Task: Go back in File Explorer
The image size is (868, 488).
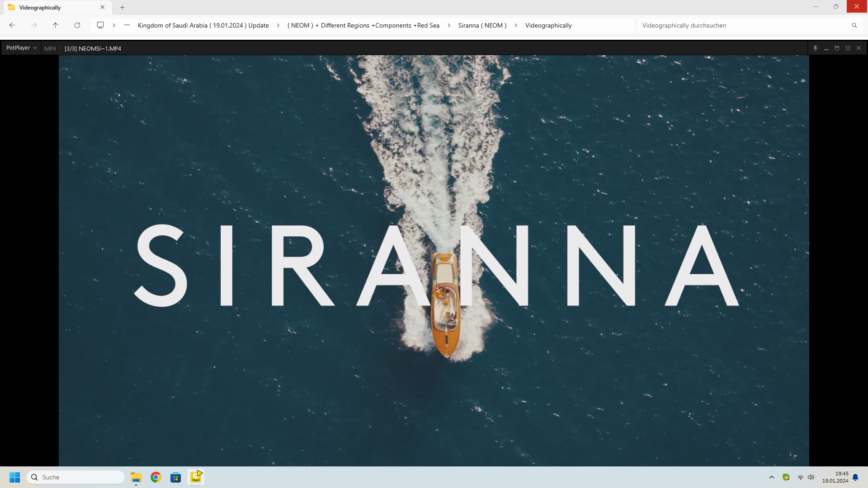Action: click(x=12, y=25)
